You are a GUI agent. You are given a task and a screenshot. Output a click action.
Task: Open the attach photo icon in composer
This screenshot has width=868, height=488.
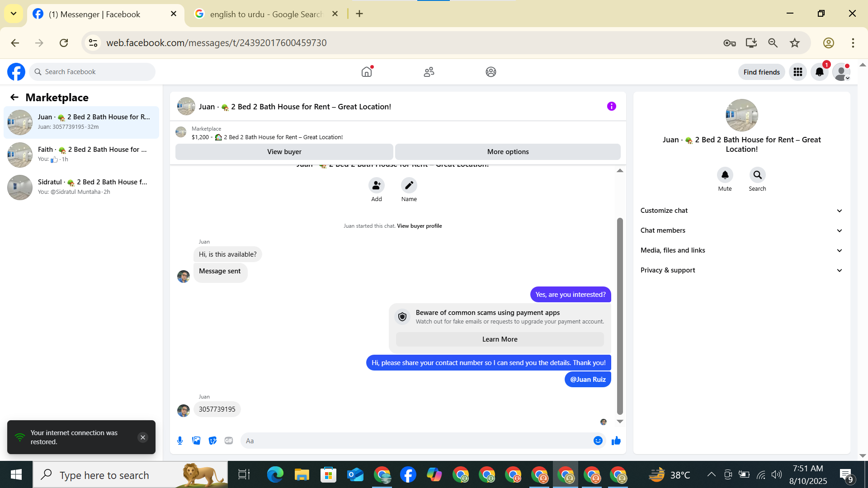coord(196,441)
